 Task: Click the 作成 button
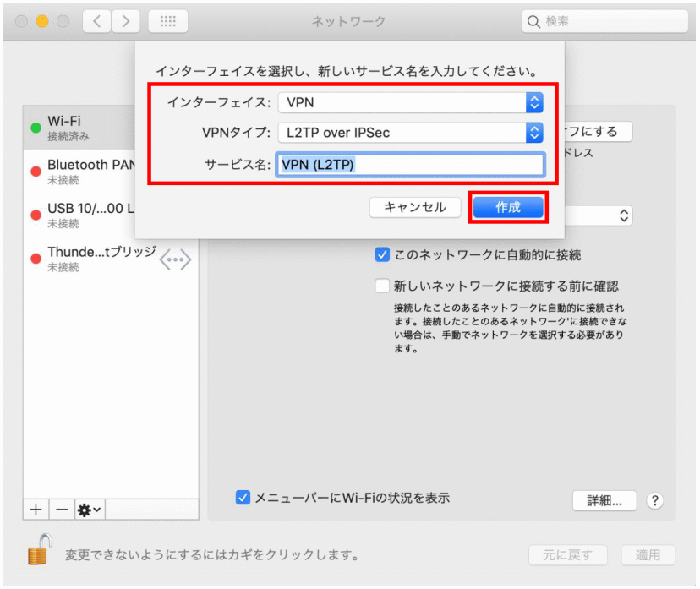pos(508,208)
